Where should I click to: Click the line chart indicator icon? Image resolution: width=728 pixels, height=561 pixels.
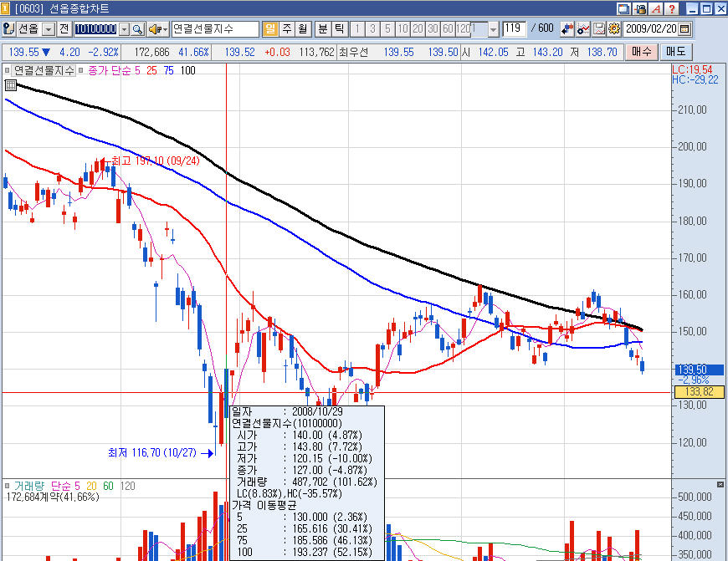click(584, 29)
